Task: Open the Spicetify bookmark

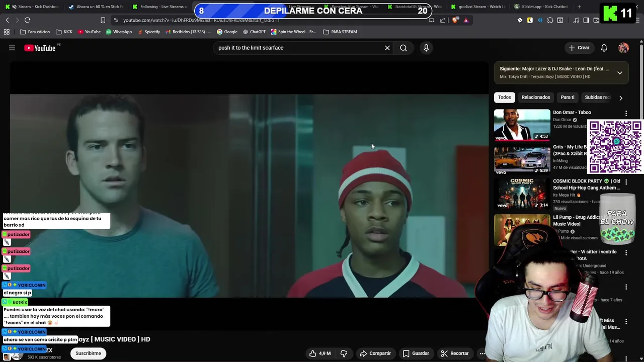Action: 149,32
